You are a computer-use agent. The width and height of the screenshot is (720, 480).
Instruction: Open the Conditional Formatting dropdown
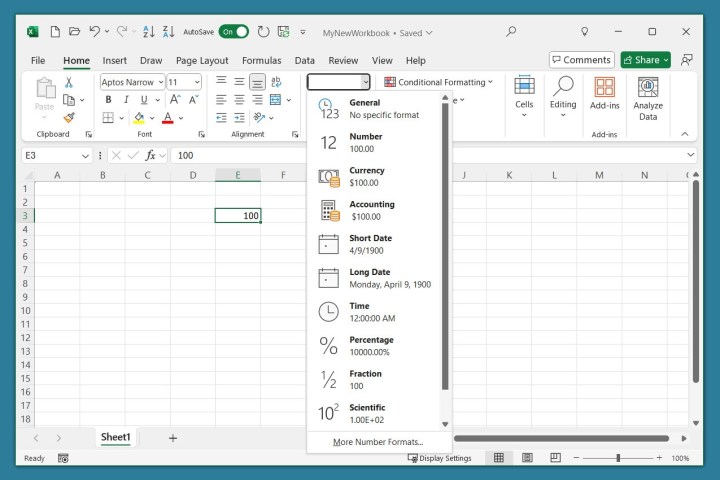point(439,82)
